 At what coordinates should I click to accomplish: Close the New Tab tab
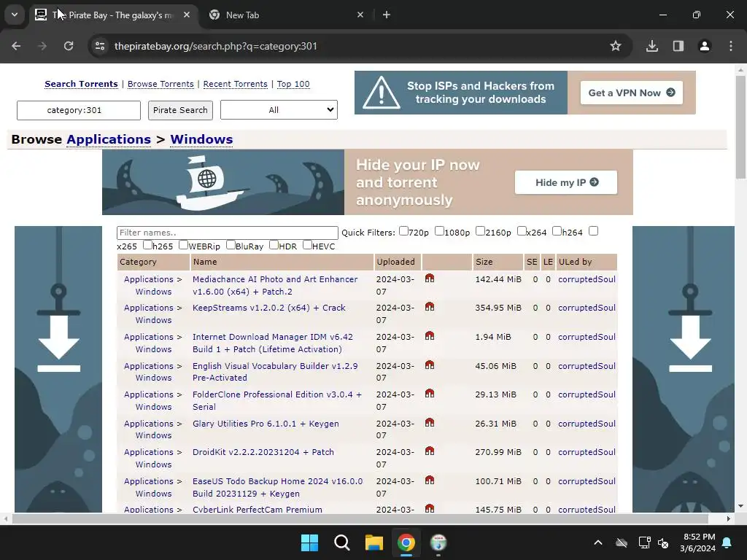click(x=360, y=15)
